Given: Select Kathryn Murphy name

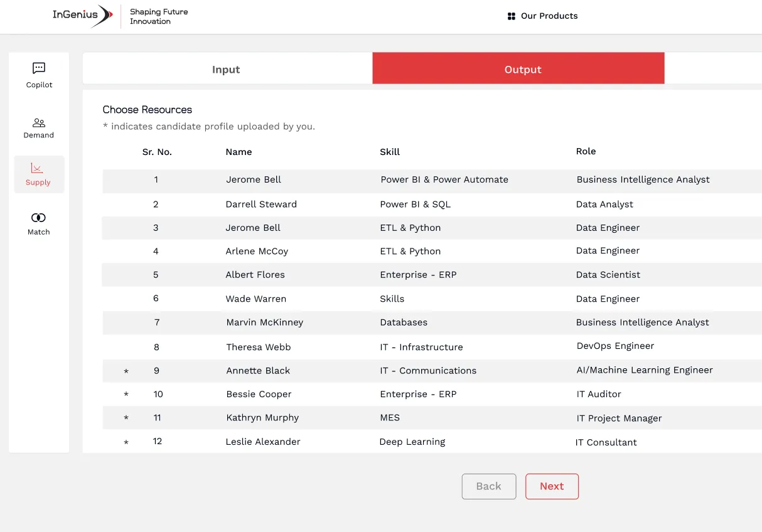Looking at the screenshot, I should click(x=262, y=418).
